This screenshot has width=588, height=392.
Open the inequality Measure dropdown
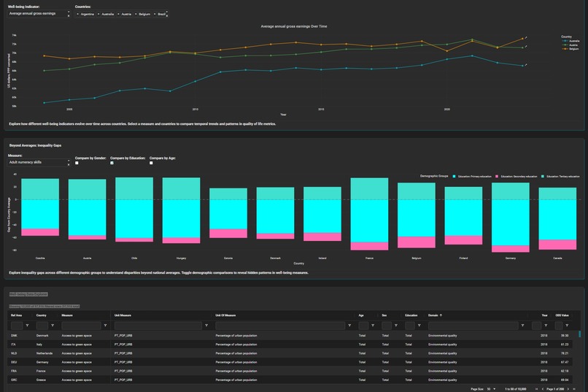click(39, 163)
